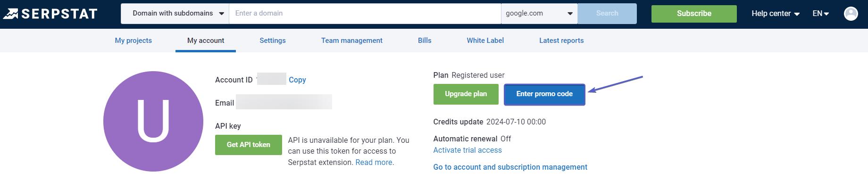Screen dimensions: 868x189
Task: Focus the Enter a domain field
Action: (364, 14)
